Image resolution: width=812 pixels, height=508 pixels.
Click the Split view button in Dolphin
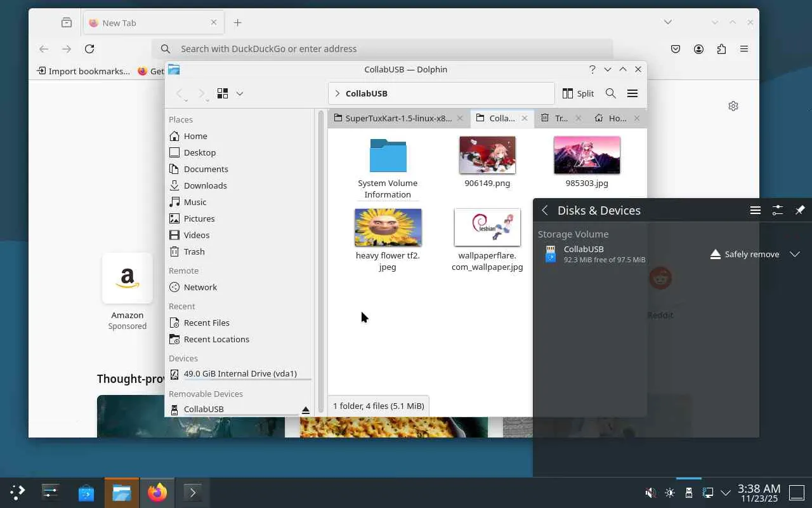pos(578,93)
